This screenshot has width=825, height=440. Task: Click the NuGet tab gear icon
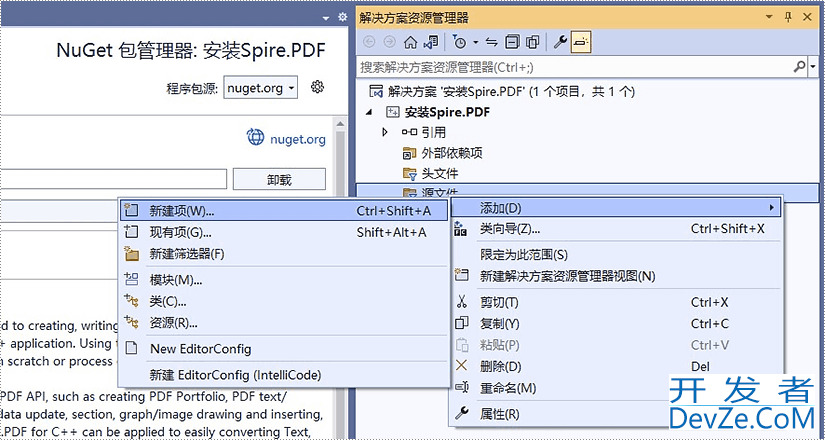pyautogui.click(x=343, y=17)
